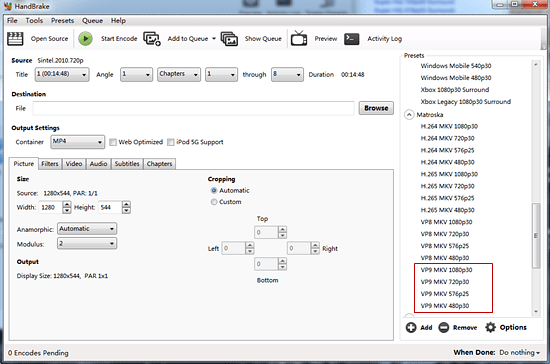
Task: Click the Preview television icon
Action: [299, 38]
